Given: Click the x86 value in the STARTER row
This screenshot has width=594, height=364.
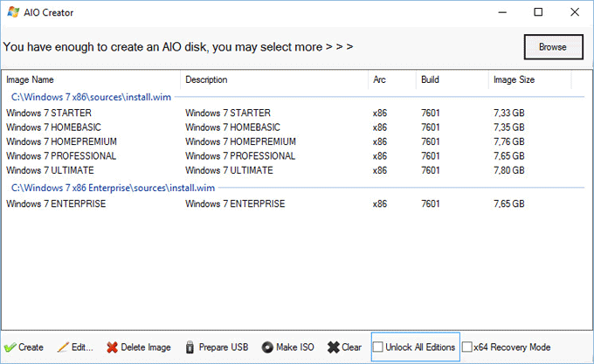Looking at the screenshot, I should click(380, 113).
